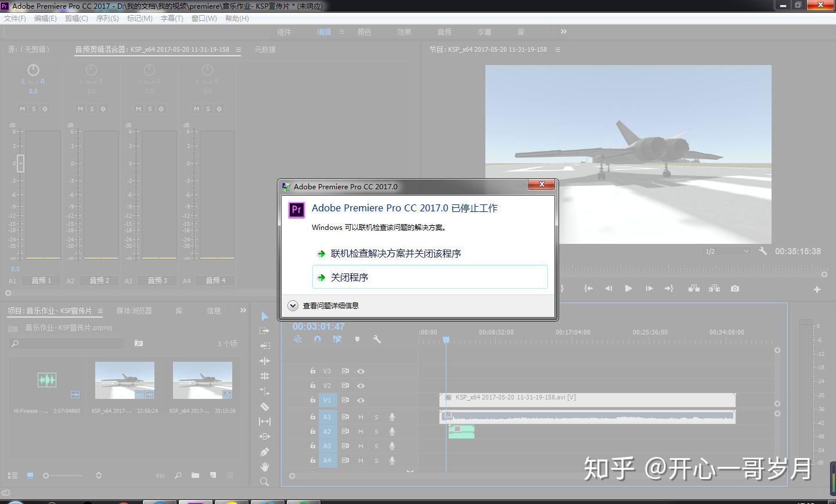Toggle nest sequences insert mode icon
The image size is (836, 504).
298,339
